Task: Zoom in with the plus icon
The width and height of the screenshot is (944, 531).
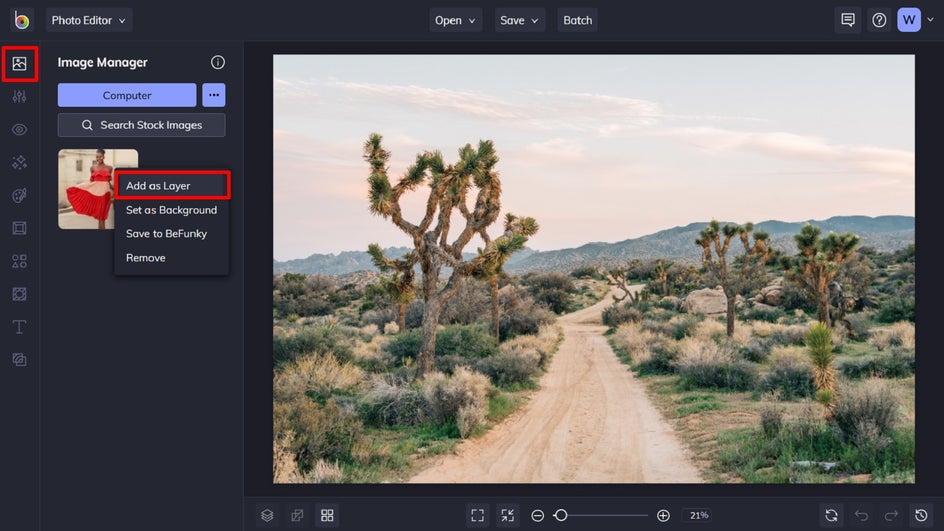Action: click(x=663, y=515)
